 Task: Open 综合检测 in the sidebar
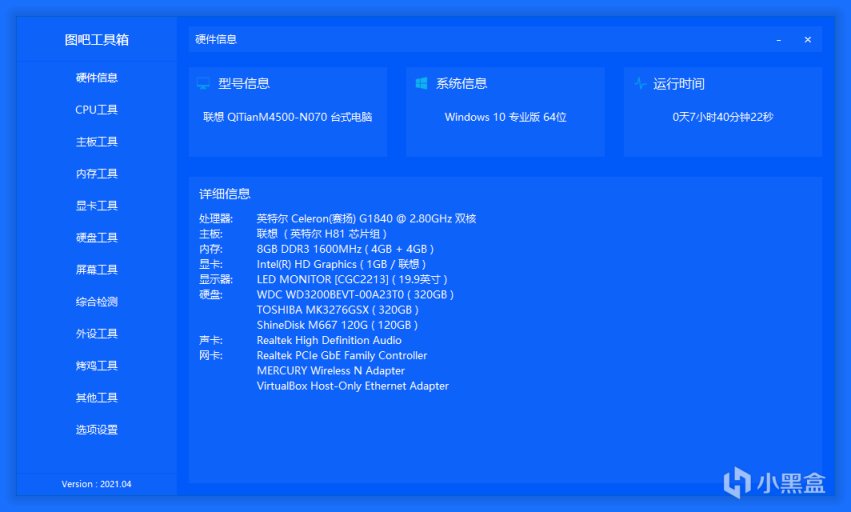[x=97, y=302]
